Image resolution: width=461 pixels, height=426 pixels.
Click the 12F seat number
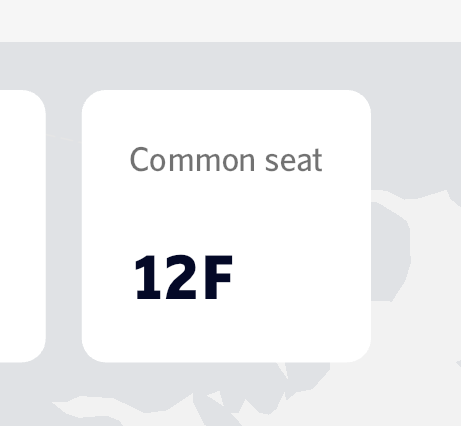[x=183, y=278]
